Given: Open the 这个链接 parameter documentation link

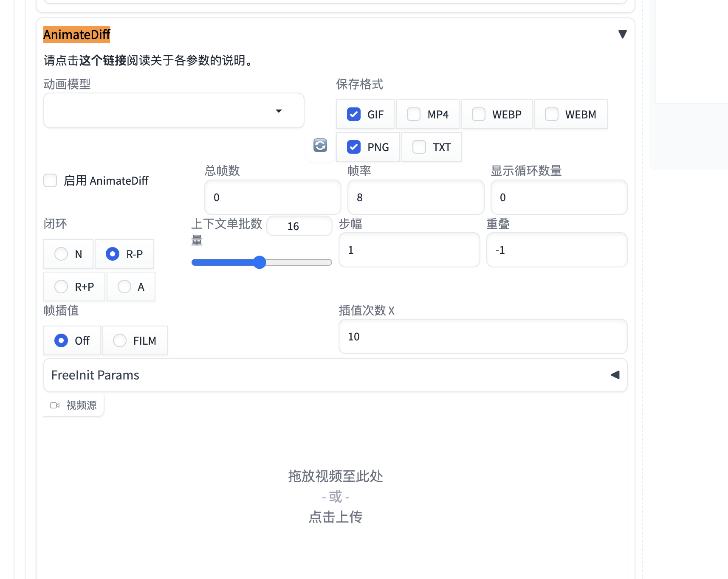Looking at the screenshot, I should [103, 60].
